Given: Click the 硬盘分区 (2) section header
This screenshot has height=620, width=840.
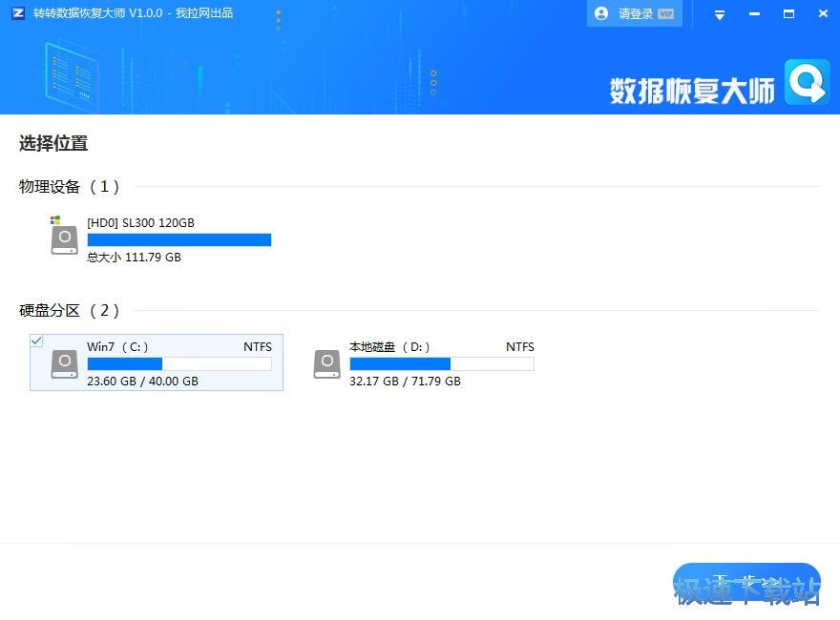Looking at the screenshot, I should pos(69,310).
